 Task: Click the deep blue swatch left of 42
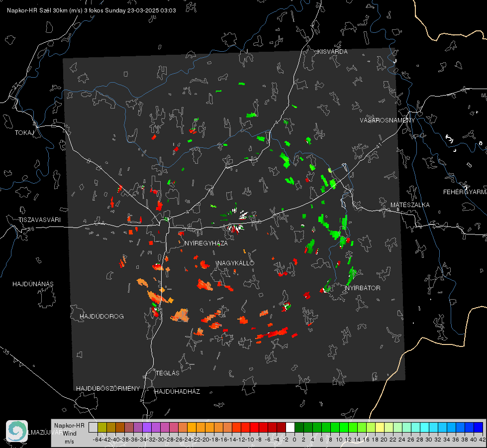[479, 427]
